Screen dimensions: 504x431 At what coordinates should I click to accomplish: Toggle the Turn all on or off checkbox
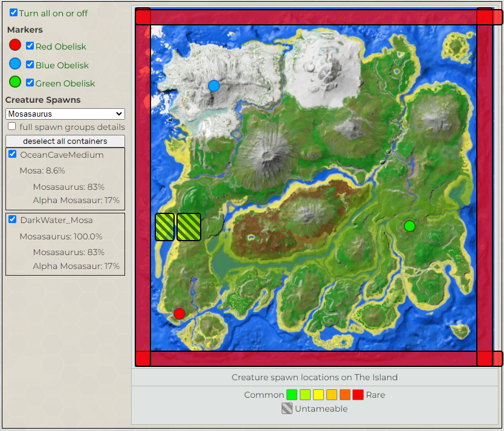click(x=13, y=13)
